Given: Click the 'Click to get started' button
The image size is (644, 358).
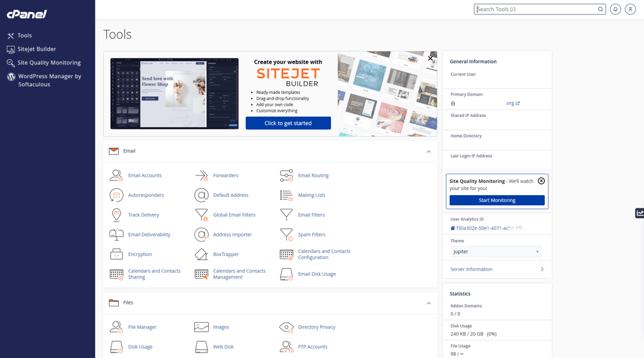Looking at the screenshot, I should click(x=288, y=123).
